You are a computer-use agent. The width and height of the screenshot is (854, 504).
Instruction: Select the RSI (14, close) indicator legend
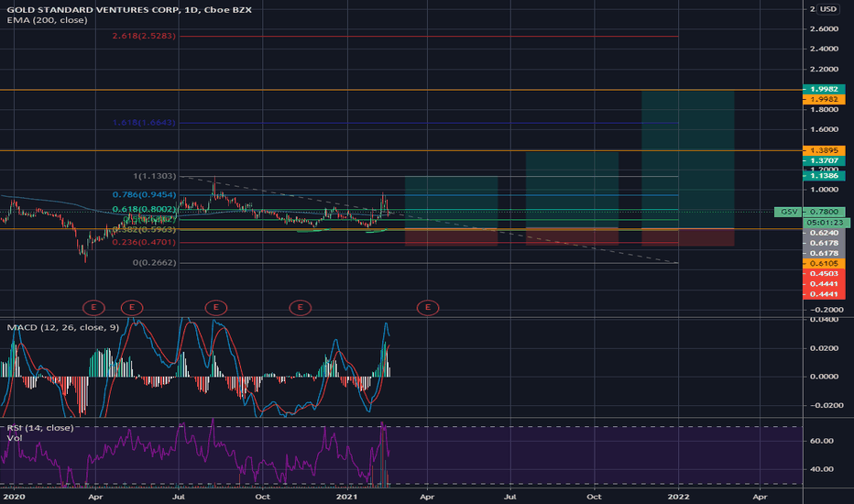(x=39, y=428)
